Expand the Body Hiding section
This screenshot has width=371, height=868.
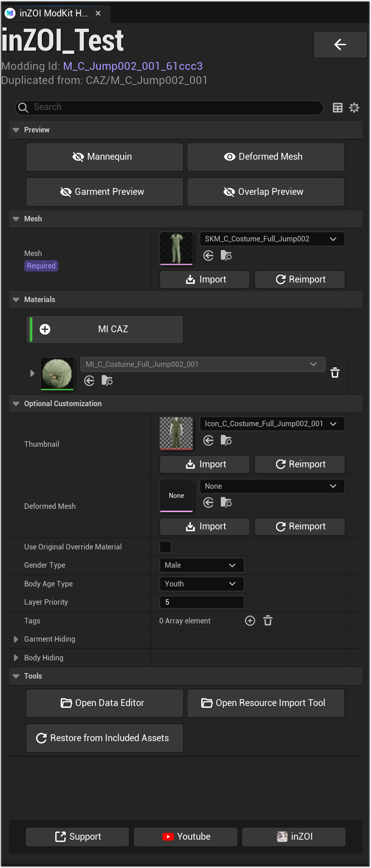click(16, 658)
